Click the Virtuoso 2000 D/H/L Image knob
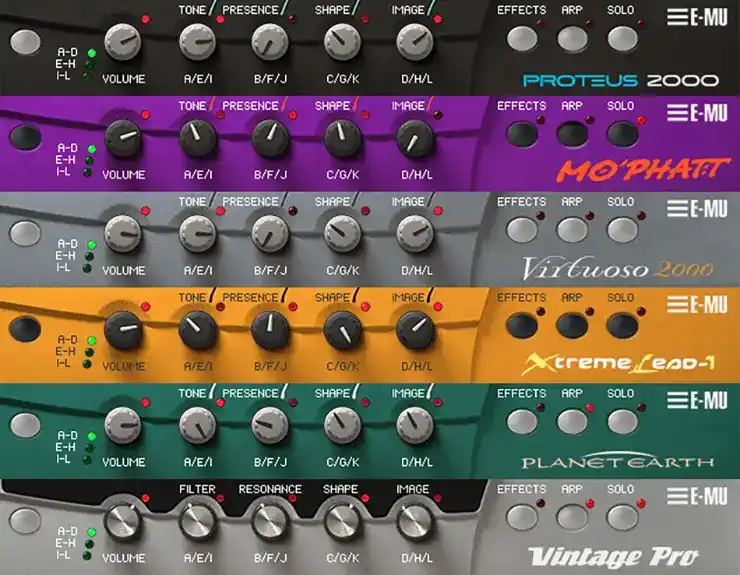 click(415, 234)
